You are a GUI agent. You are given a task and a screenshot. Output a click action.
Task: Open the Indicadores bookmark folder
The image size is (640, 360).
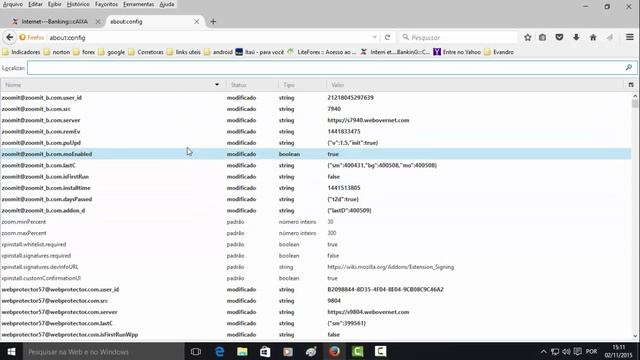(21, 52)
